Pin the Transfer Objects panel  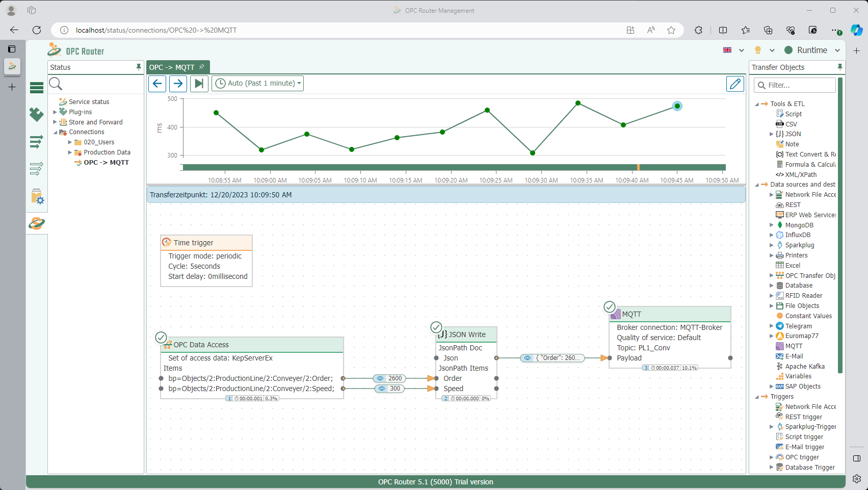(840, 67)
